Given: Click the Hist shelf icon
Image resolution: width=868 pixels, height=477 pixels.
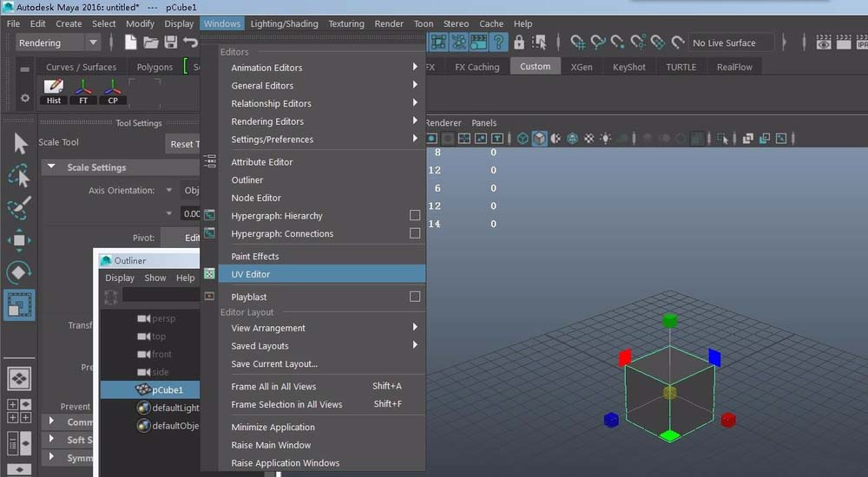Looking at the screenshot, I should 54,91.
